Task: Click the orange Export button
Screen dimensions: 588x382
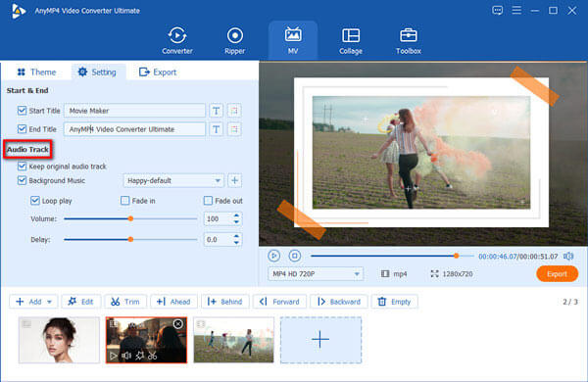Action: tap(557, 274)
